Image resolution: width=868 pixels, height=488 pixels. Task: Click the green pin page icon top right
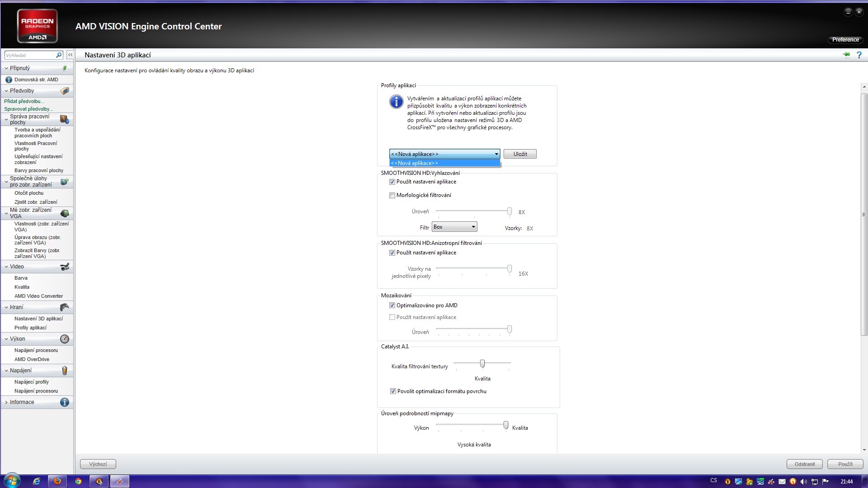(x=846, y=55)
